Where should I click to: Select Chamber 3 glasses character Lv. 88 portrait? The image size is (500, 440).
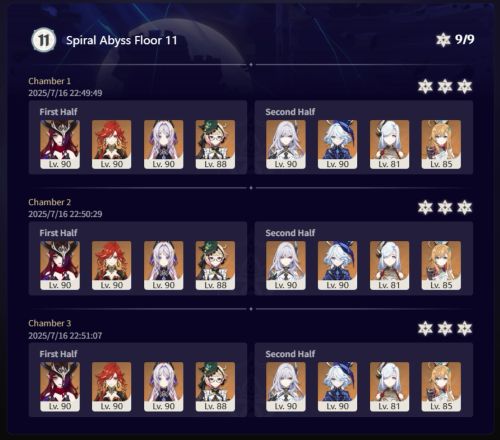215,387
